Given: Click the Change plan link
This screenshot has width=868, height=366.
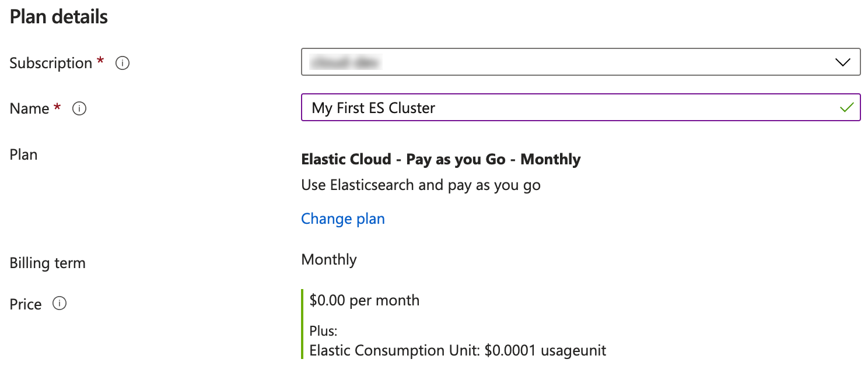Looking at the screenshot, I should pos(343,219).
